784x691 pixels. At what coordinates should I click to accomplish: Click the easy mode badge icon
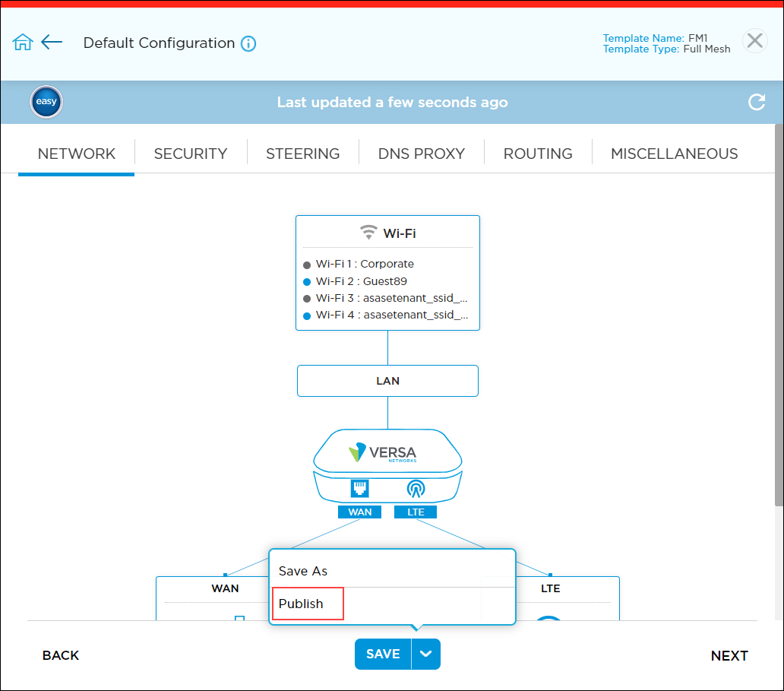46,103
